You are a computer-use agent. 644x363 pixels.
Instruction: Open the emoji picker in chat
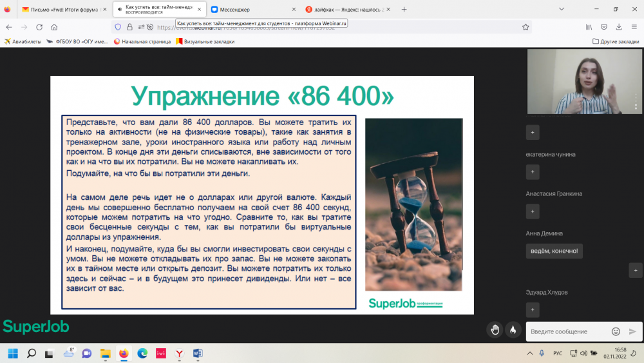(x=616, y=331)
